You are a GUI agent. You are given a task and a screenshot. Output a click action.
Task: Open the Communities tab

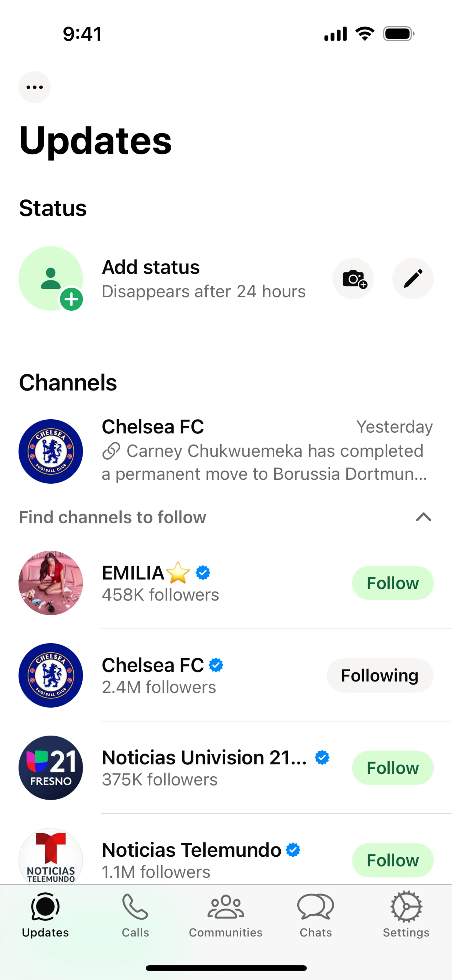tap(226, 915)
